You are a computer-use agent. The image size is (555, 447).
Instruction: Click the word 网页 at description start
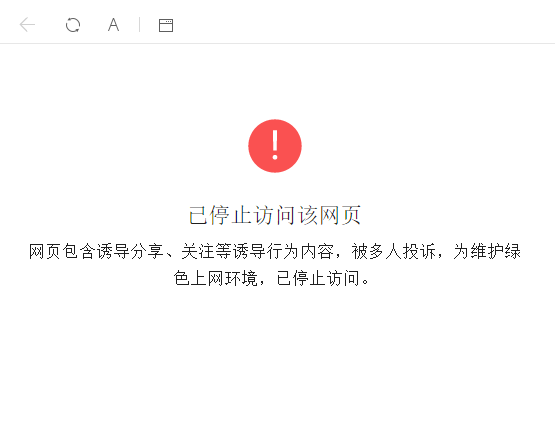coord(45,252)
